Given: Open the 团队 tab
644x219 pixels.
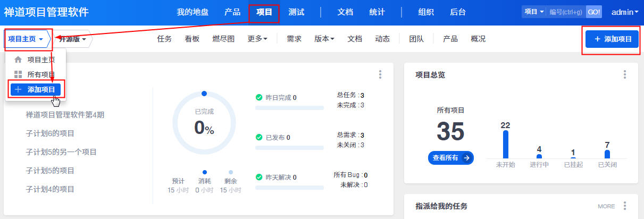Looking at the screenshot, I should 416,39.
